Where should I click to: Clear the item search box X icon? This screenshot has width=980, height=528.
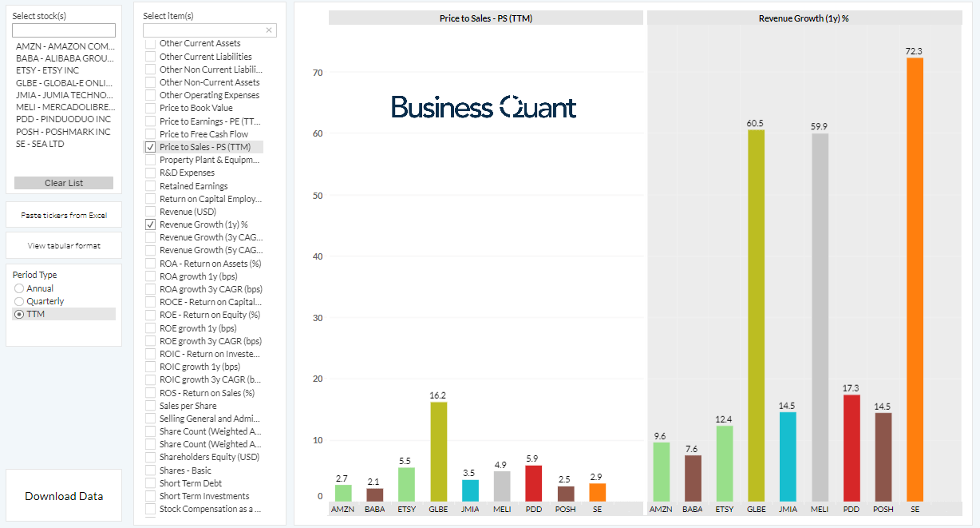tap(269, 30)
